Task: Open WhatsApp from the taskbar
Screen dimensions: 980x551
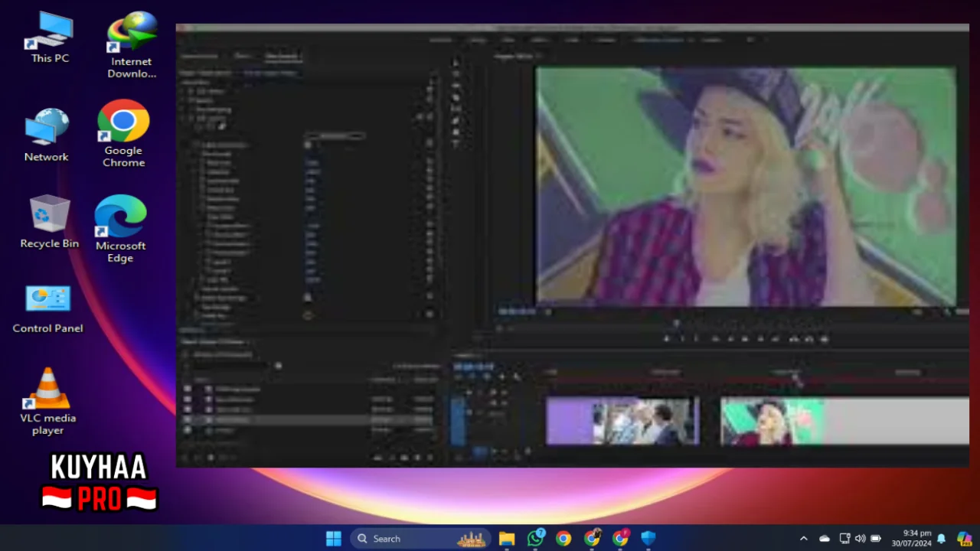Action: click(535, 539)
